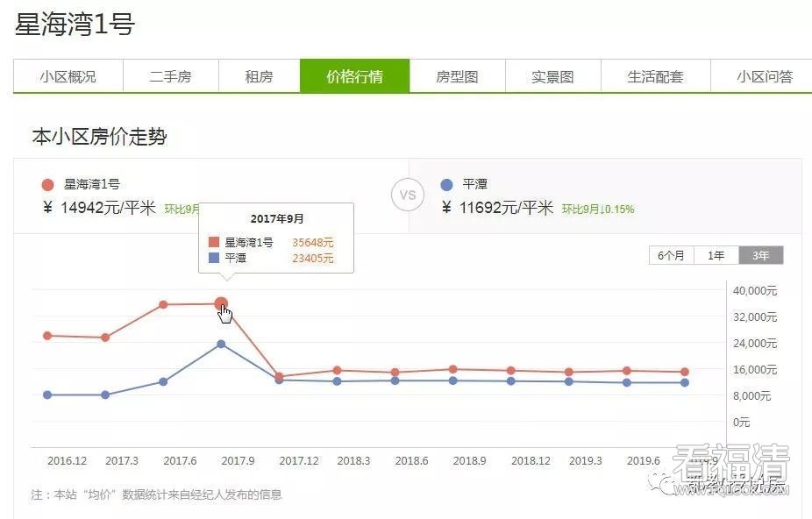Open the 小区问答 tab

pos(765,76)
